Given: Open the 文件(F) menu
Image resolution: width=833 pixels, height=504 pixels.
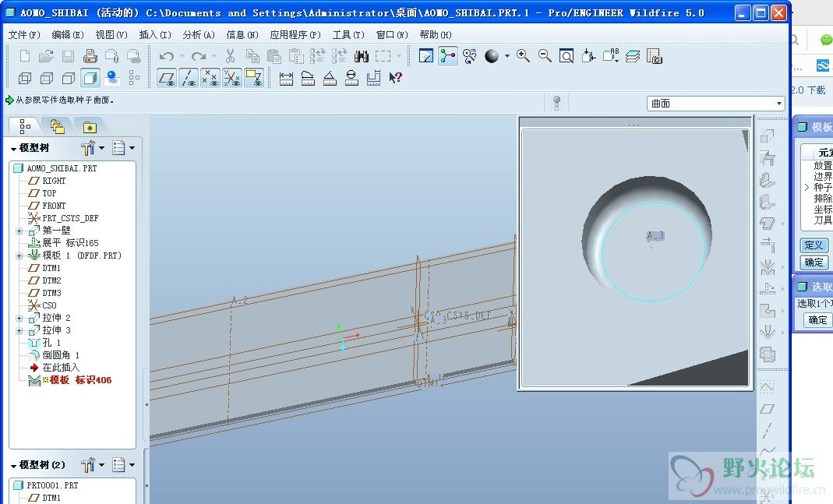Looking at the screenshot, I should click(x=24, y=35).
